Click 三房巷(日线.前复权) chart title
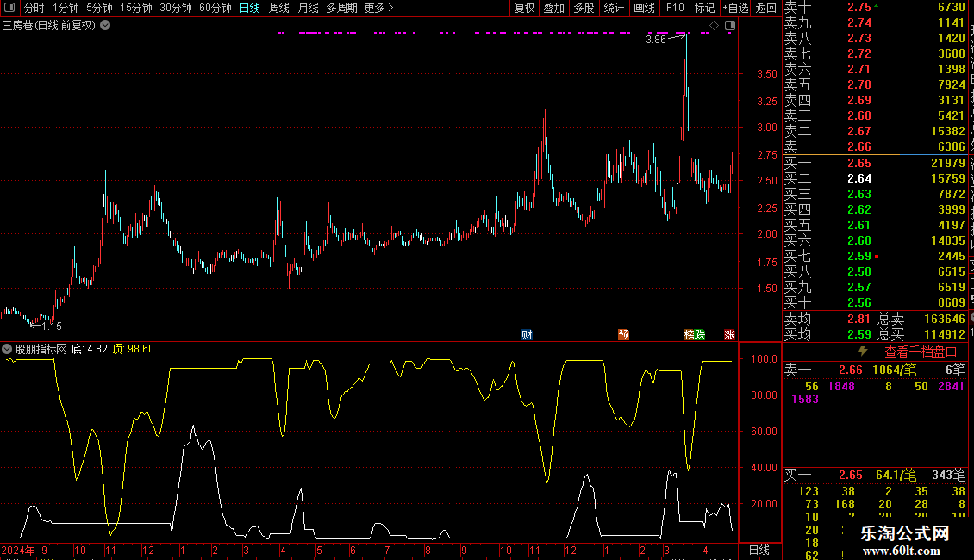Image resolution: width=974 pixels, height=560 pixels. tap(49, 26)
